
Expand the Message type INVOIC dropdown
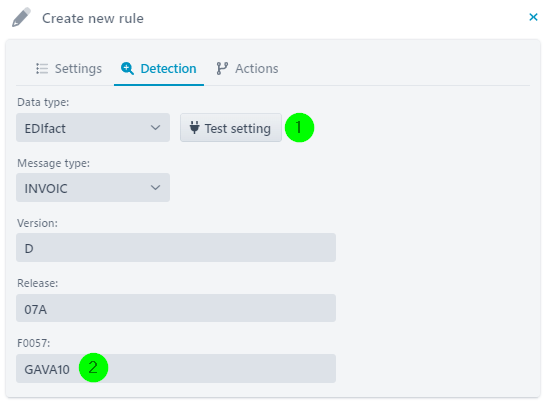coord(93,187)
